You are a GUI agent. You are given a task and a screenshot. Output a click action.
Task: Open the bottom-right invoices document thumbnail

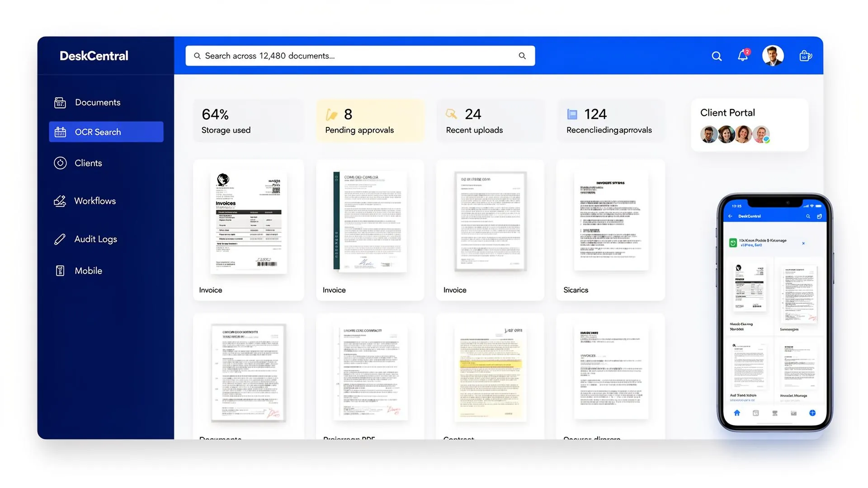pyautogui.click(x=611, y=372)
